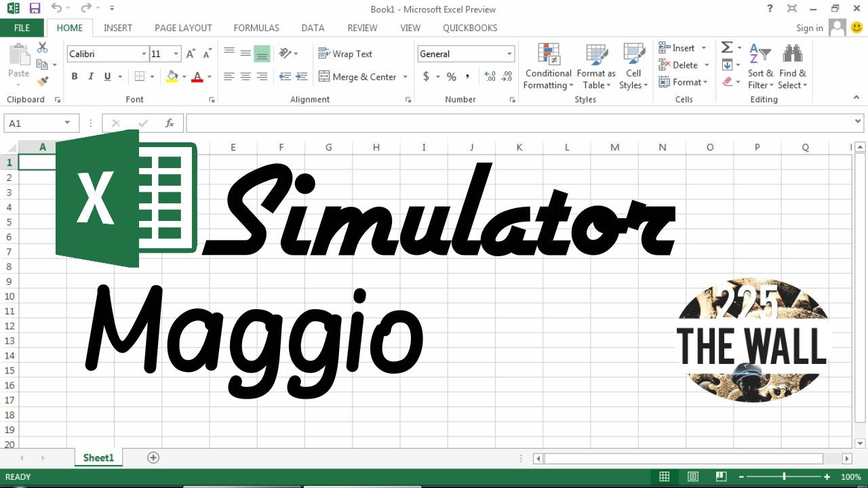Open Find & Select binoculars menu
Screen dimensions: 868x488
click(792, 66)
